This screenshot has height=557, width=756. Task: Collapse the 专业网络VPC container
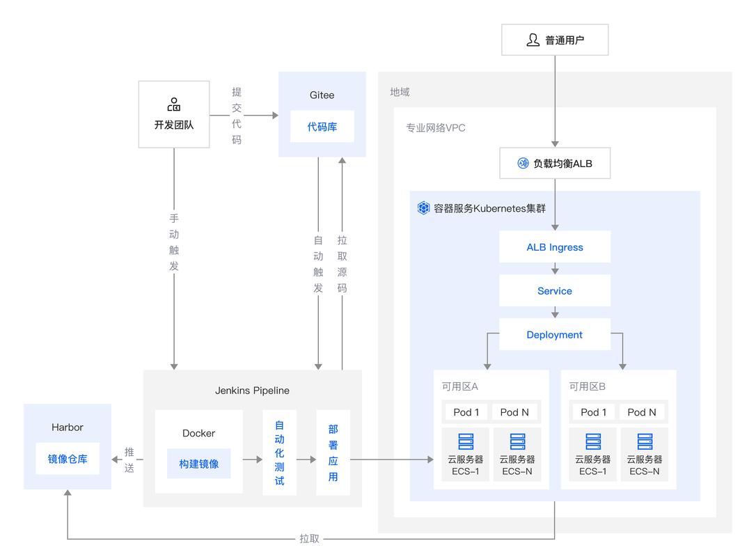click(436, 127)
